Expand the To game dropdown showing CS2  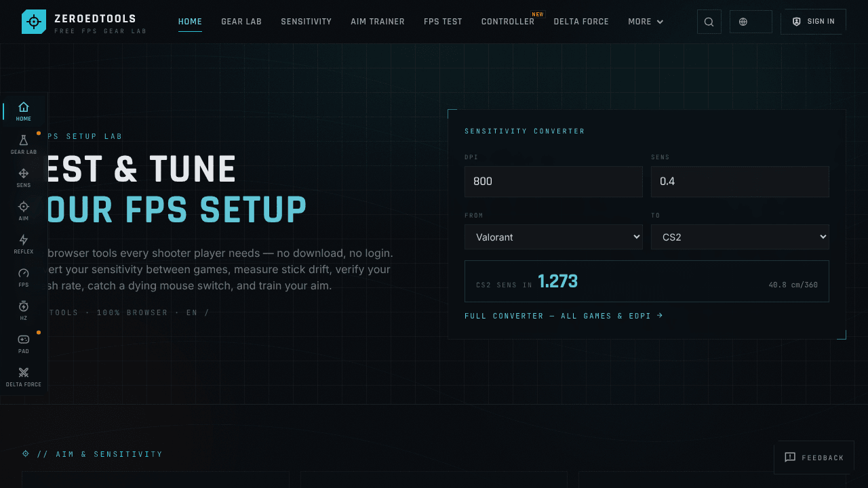point(740,237)
